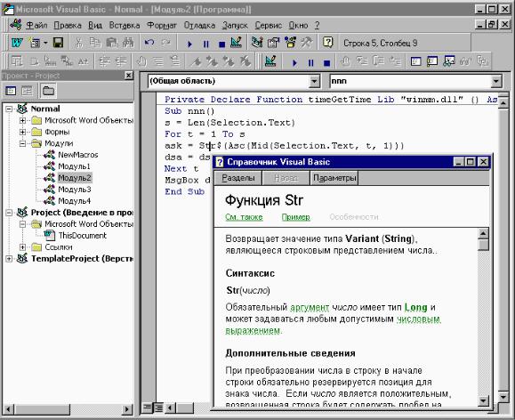Toggle Design Mode in the Standard toolbar

pyautogui.click(x=236, y=43)
